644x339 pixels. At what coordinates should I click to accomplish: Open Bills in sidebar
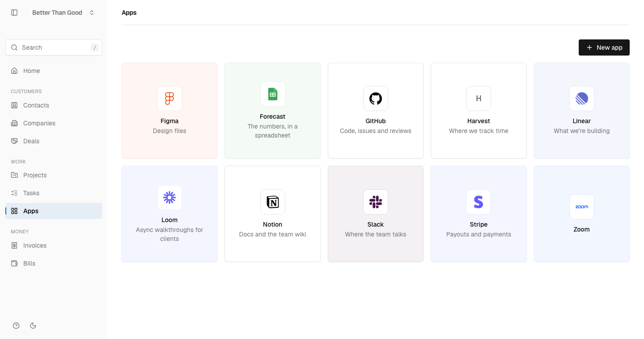tap(54, 263)
